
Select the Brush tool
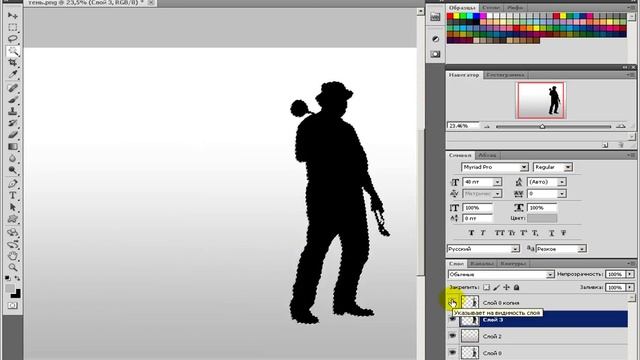[13, 100]
